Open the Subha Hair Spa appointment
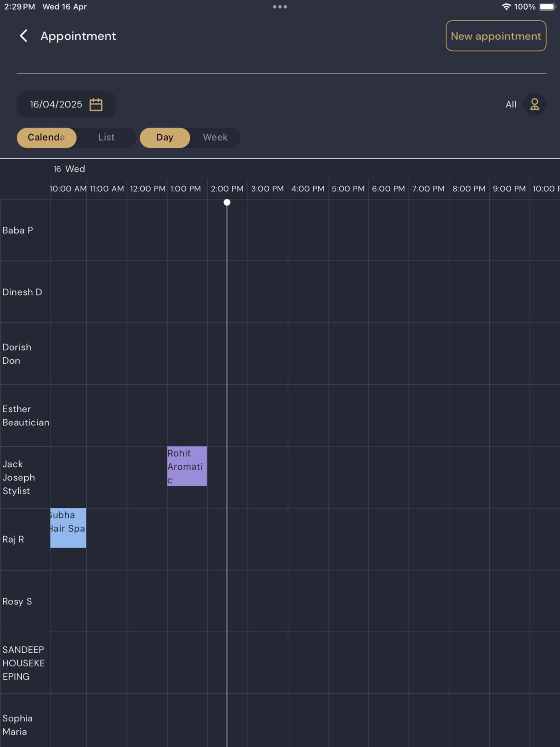 click(68, 528)
